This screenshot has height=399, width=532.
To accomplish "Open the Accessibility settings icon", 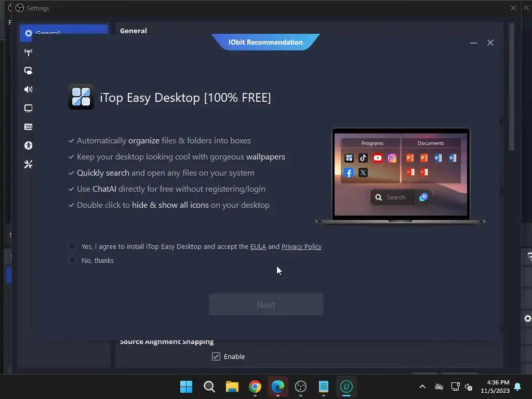I will [x=29, y=145].
